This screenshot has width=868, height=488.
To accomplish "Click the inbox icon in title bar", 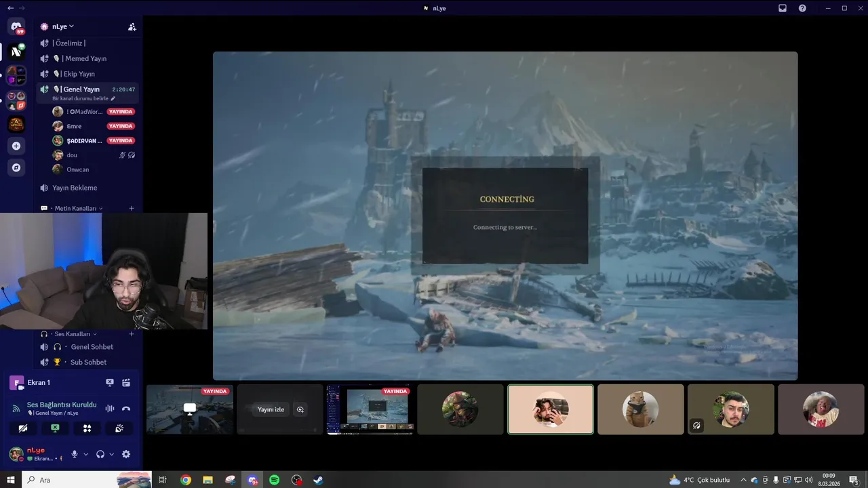I will click(782, 8).
